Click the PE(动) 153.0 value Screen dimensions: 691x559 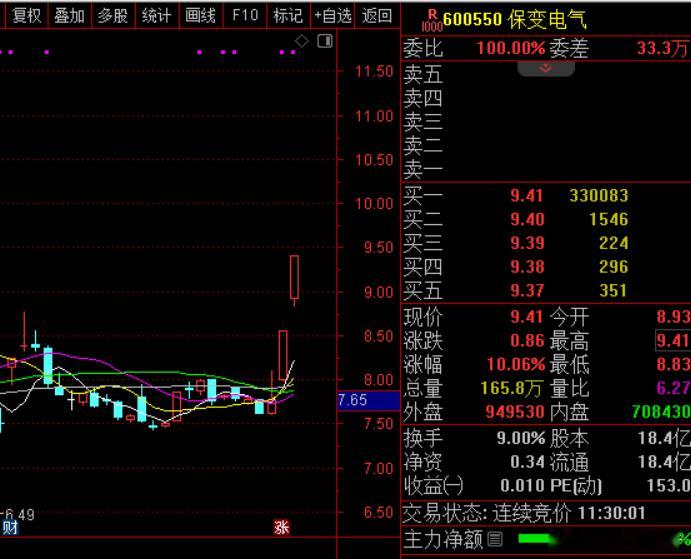[669, 486]
